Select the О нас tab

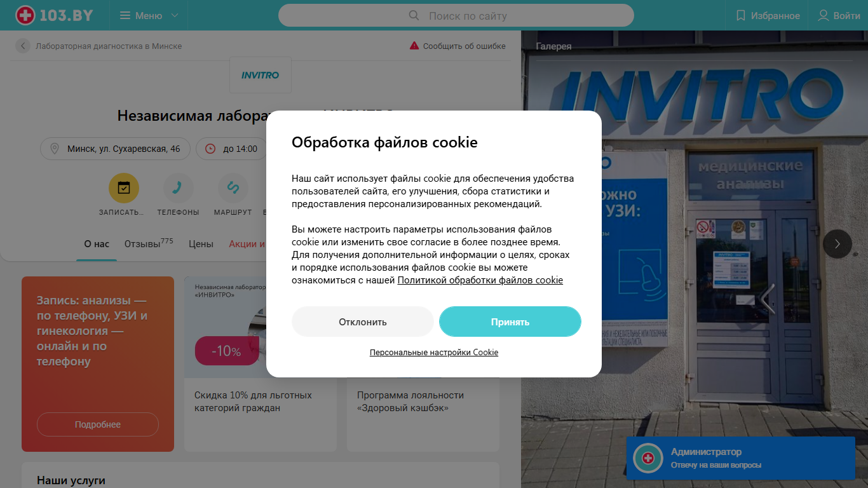point(97,243)
